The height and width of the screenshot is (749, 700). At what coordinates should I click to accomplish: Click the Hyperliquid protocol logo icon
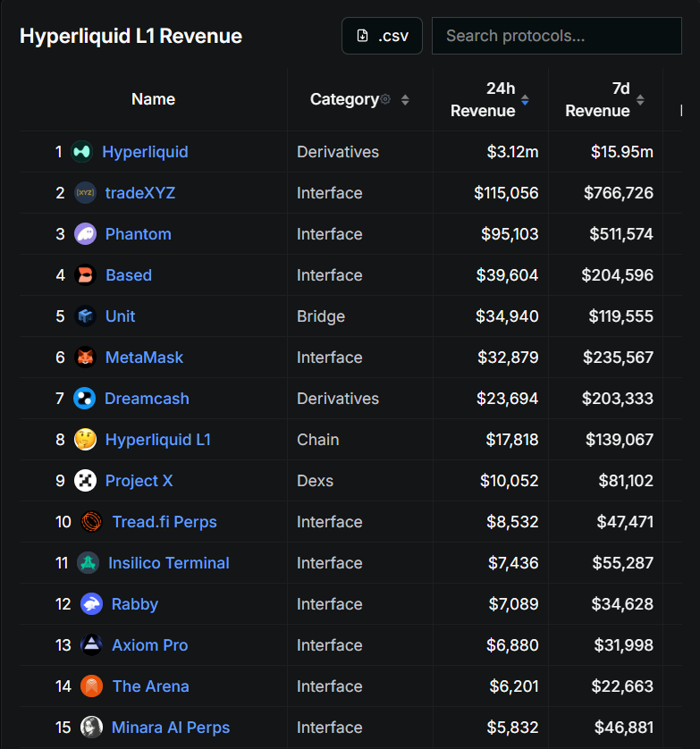[81, 152]
